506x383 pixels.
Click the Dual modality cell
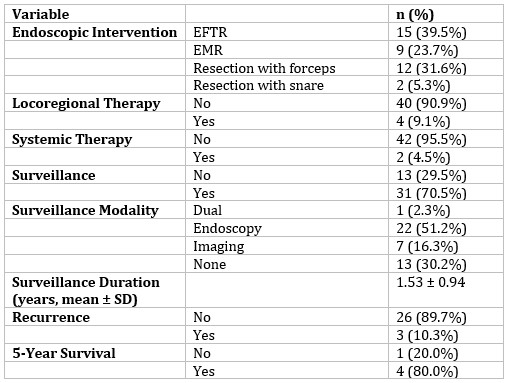point(207,211)
